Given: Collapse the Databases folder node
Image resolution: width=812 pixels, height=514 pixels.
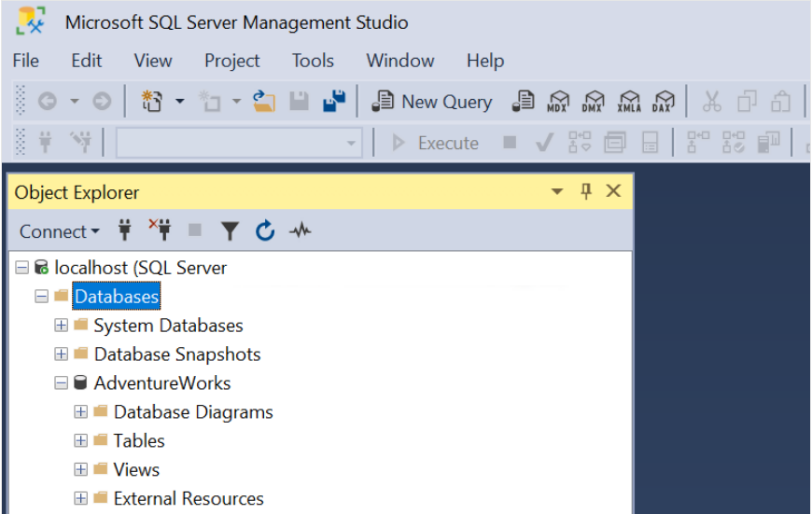Looking at the screenshot, I should click(x=41, y=297).
